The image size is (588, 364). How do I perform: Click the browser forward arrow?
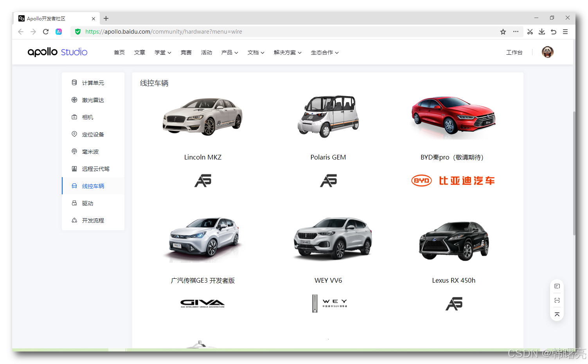point(33,32)
